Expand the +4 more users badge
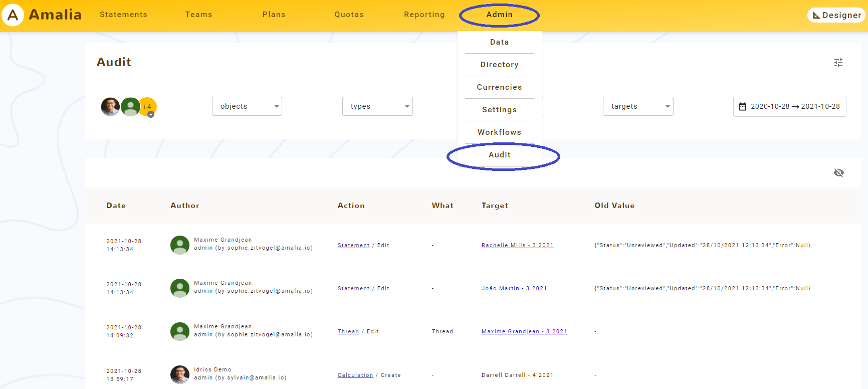Screen dimensions: 868x389 point(148,107)
